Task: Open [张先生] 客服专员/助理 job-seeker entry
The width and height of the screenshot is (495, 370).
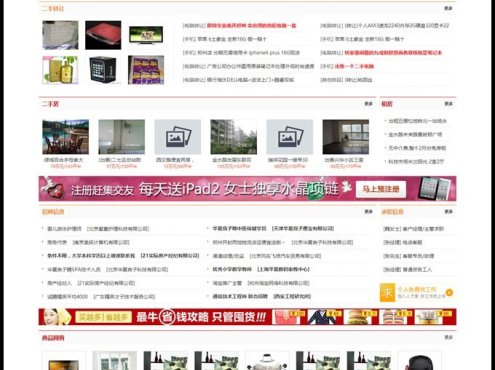Action: pyautogui.click(x=408, y=256)
